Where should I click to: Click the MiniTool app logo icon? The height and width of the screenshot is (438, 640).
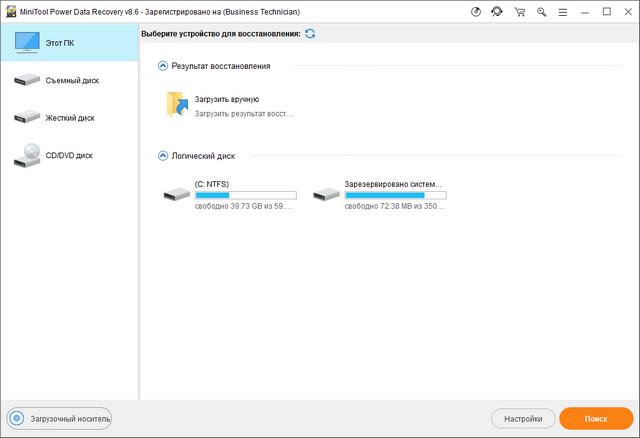11,12
